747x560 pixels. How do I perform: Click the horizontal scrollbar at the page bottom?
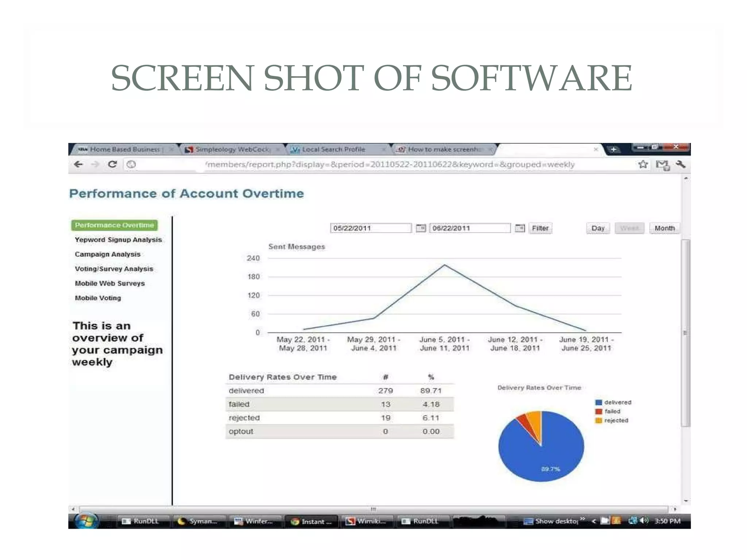click(x=374, y=509)
